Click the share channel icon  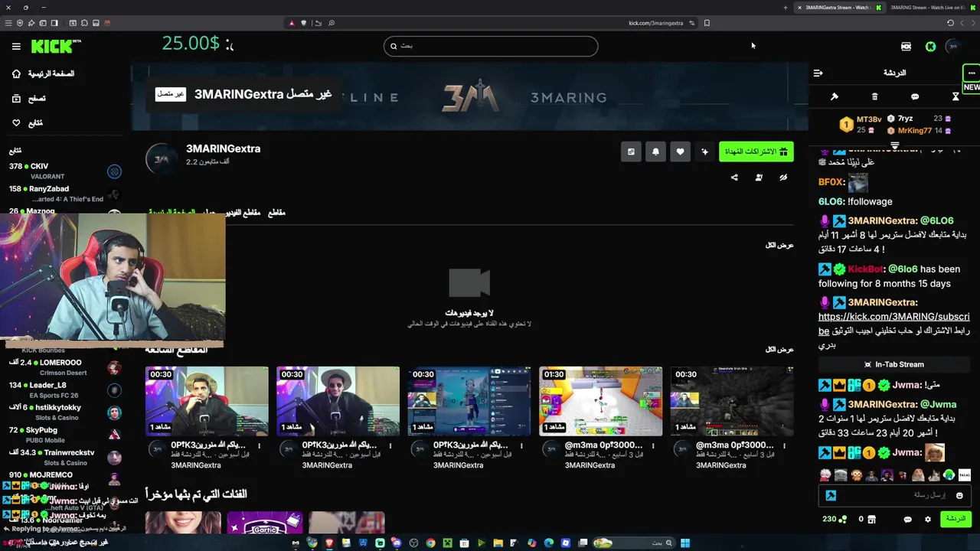pos(734,178)
